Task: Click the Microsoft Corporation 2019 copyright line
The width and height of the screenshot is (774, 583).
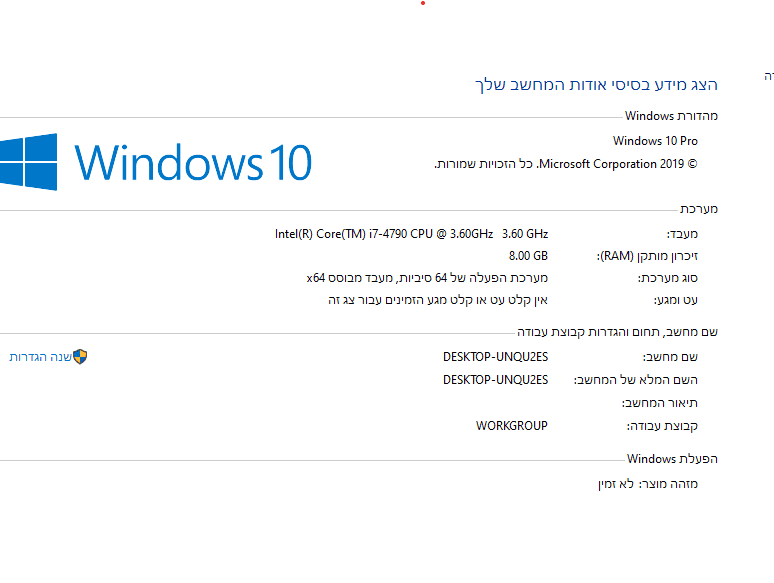Action: [566, 164]
